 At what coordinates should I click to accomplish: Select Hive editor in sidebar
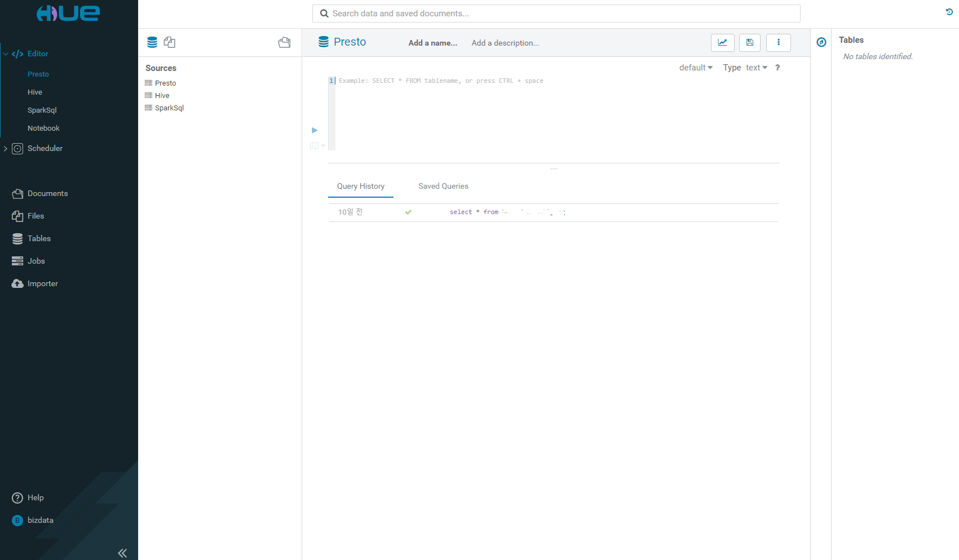[35, 92]
